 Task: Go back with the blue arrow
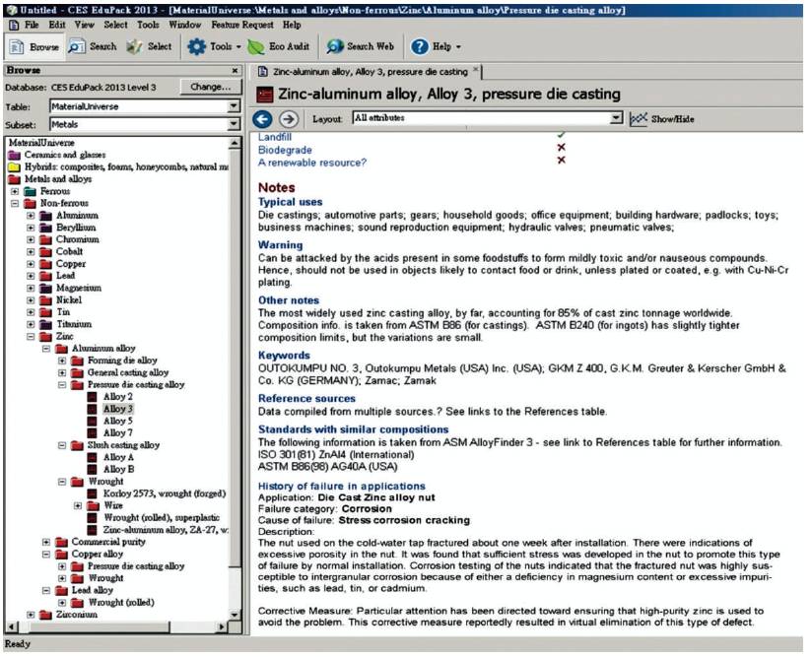click(x=262, y=119)
